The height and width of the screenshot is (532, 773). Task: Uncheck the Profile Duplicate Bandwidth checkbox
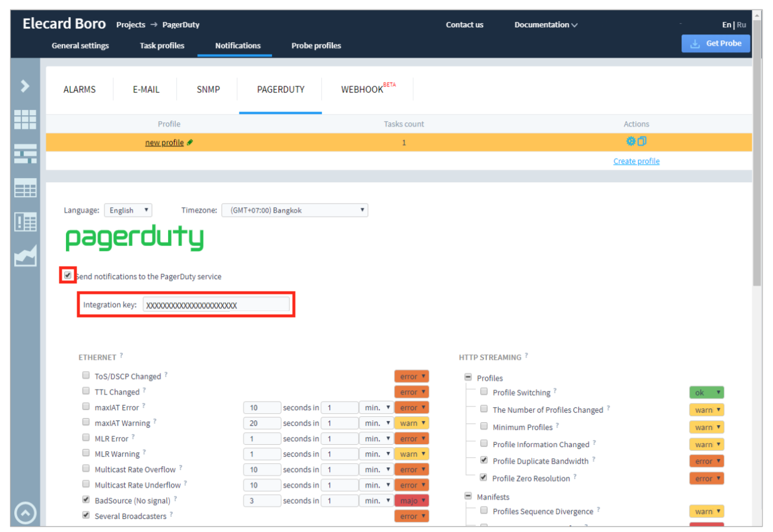tap(484, 460)
